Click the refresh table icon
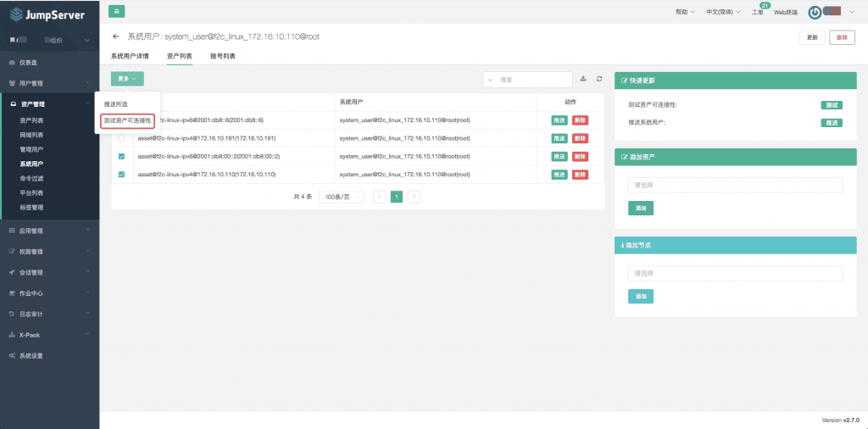 tap(599, 79)
